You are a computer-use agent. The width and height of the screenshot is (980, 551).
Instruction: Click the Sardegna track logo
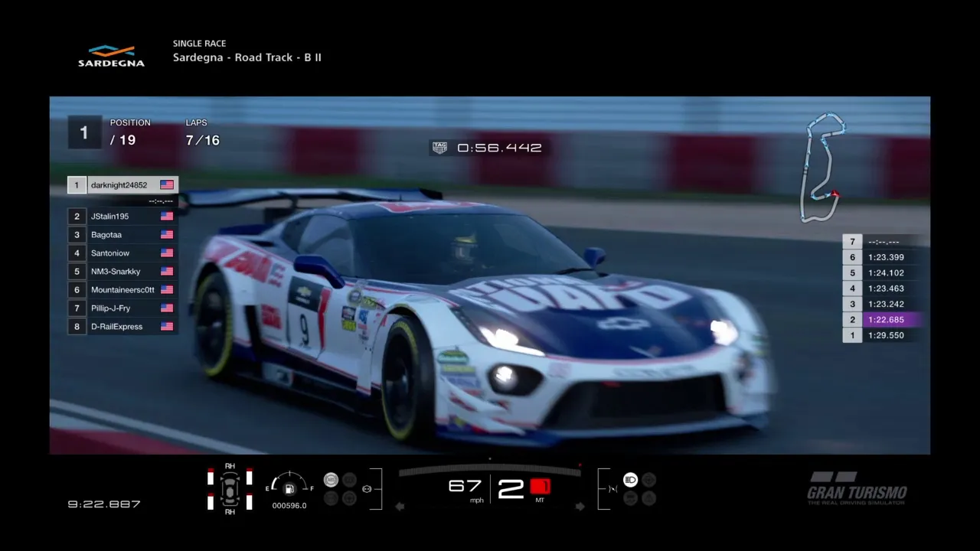(x=111, y=56)
